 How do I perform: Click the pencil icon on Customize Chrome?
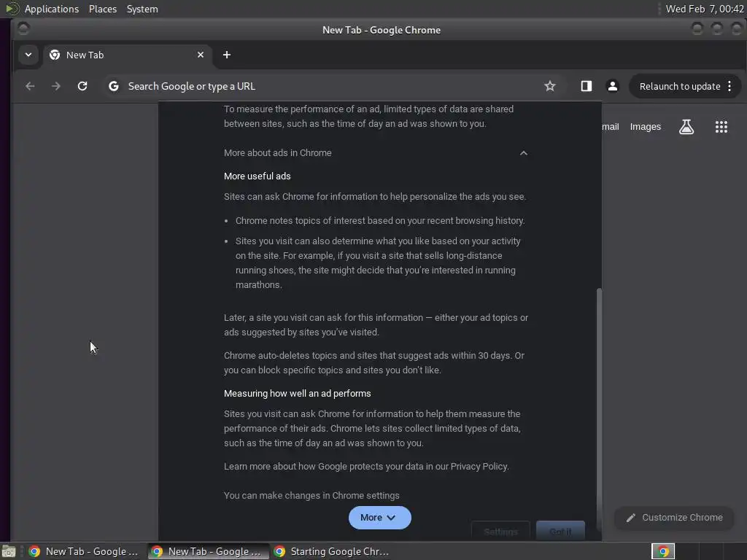pos(631,518)
